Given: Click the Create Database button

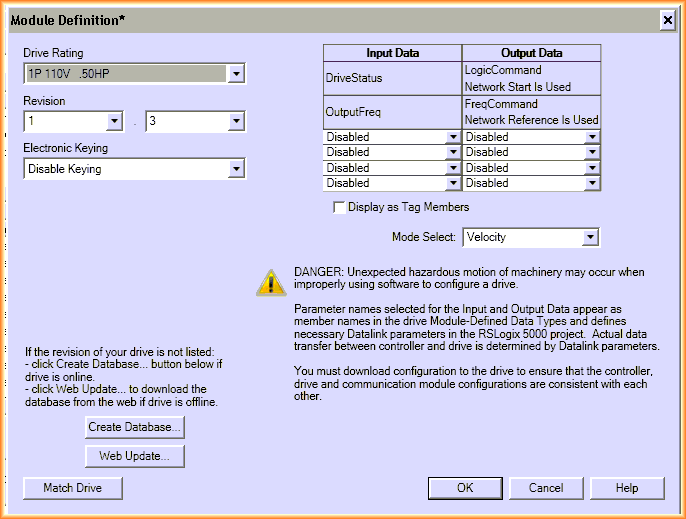Looking at the screenshot, I should [135, 427].
